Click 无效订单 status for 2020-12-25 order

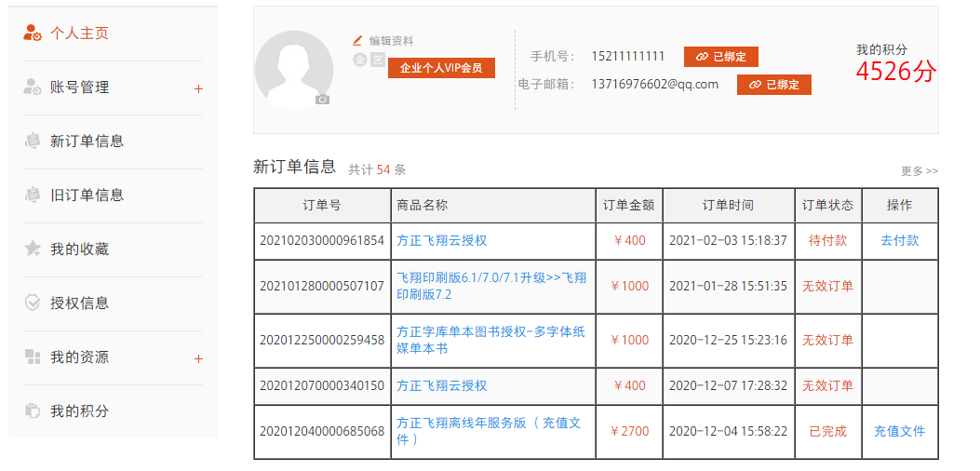pyautogui.click(x=828, y=341)
